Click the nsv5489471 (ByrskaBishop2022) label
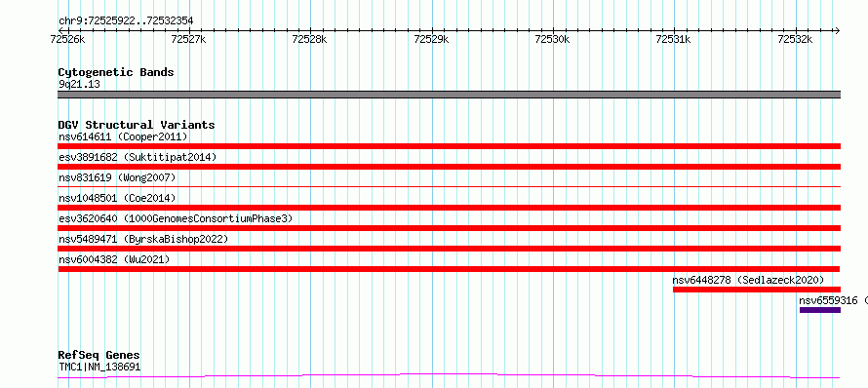The width and height of the screenshot is (868, 388). tap(143, 239)
